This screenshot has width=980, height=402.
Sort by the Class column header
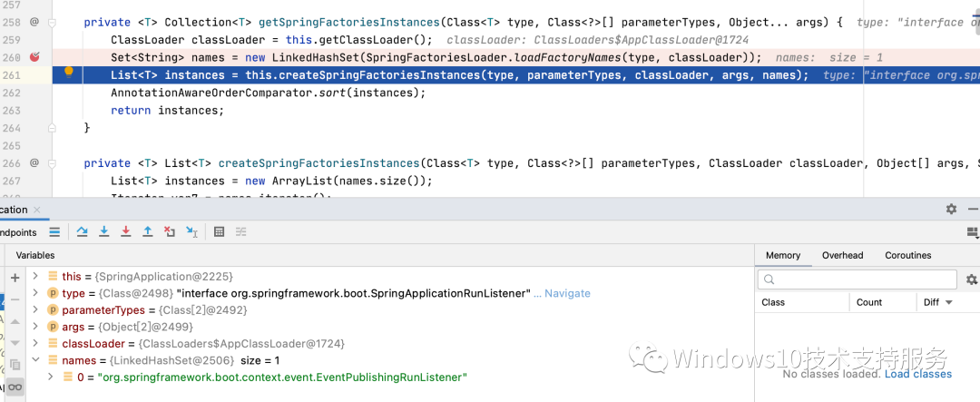tap(802, 302)
